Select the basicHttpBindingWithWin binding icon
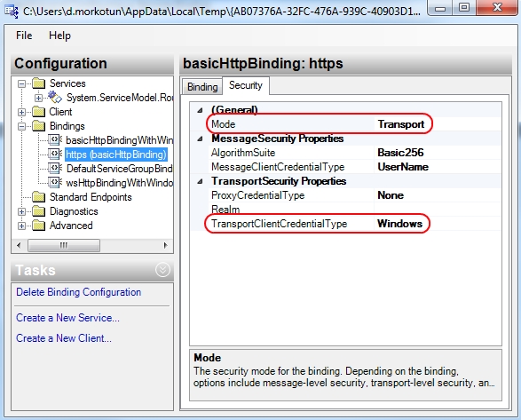521x420 pixels. tap(55, 140)
